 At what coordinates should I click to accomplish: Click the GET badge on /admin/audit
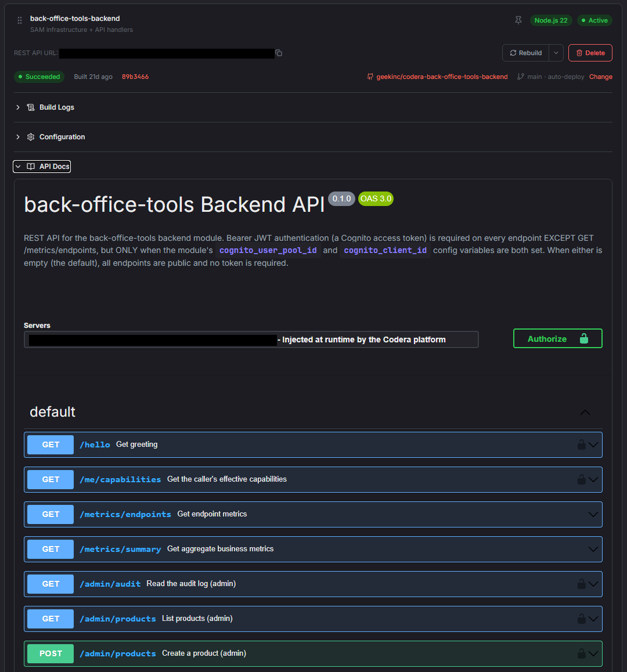click(51, 584)
